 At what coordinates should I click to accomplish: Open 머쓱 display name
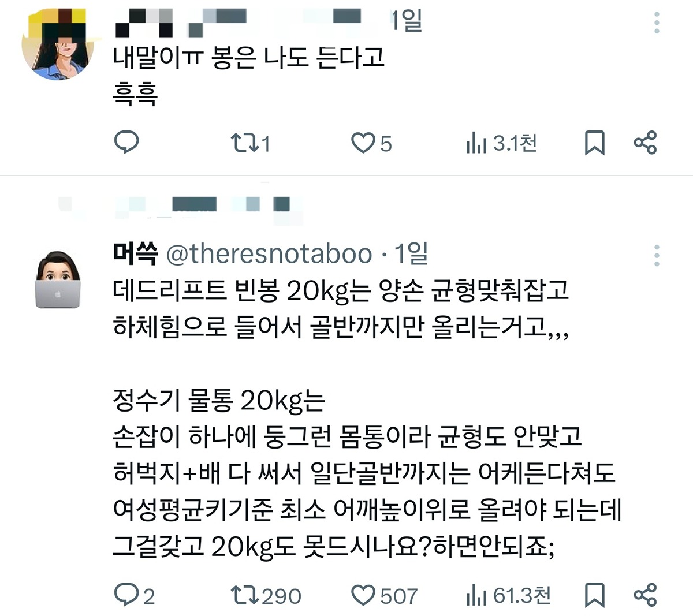tap(135, 253)
